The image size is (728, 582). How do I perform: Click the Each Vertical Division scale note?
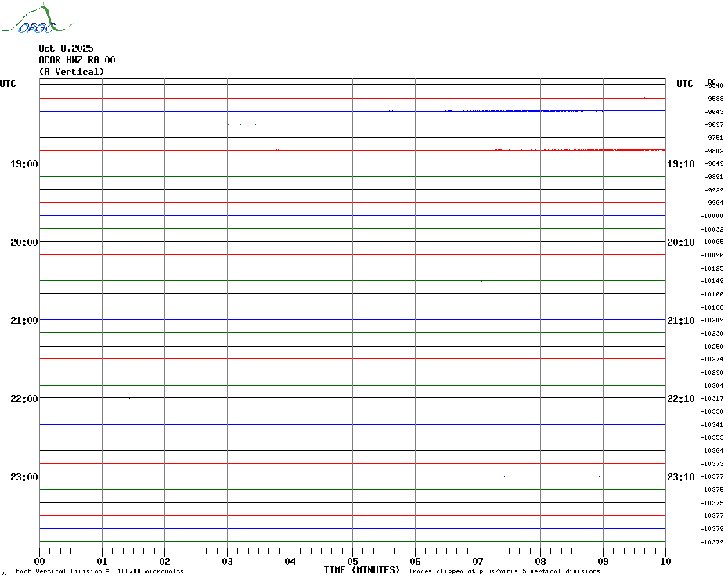[x=99, y=571]
